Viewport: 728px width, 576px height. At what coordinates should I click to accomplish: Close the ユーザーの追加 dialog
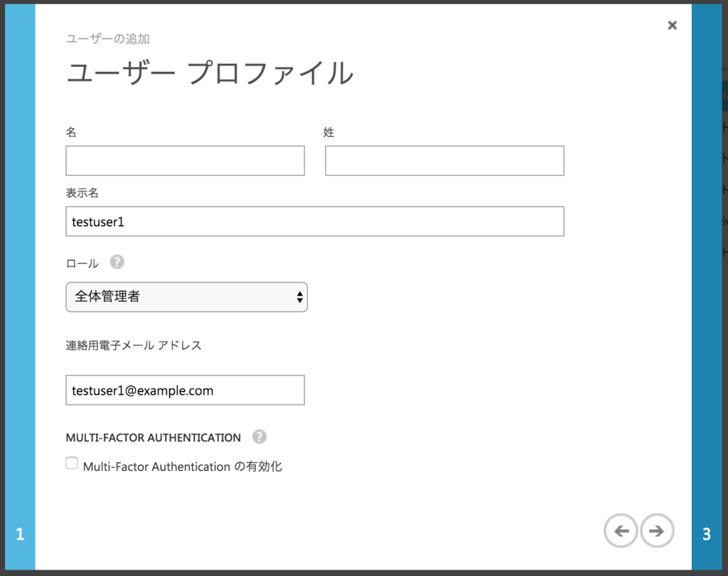[x=672, y=25]
